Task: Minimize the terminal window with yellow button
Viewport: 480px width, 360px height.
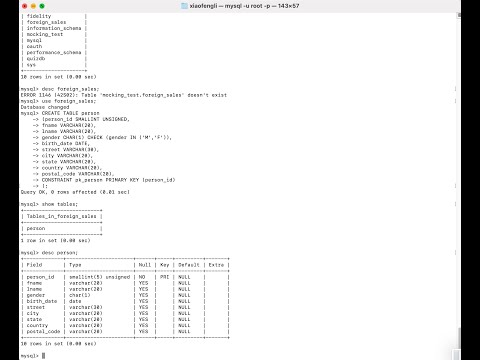Action: click(x=33, y=6)
